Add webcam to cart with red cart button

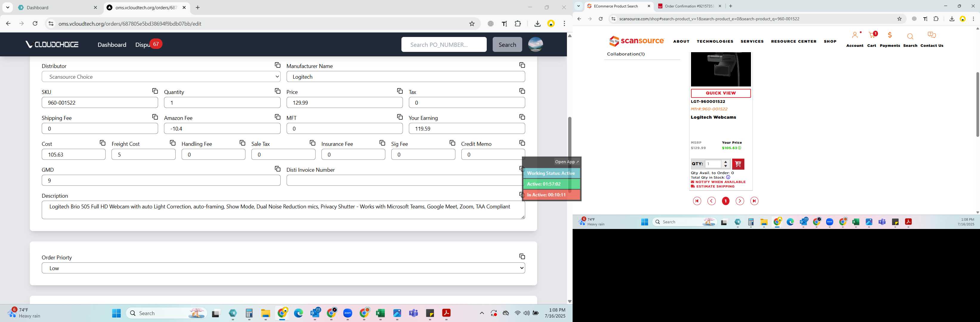point(738,164)
